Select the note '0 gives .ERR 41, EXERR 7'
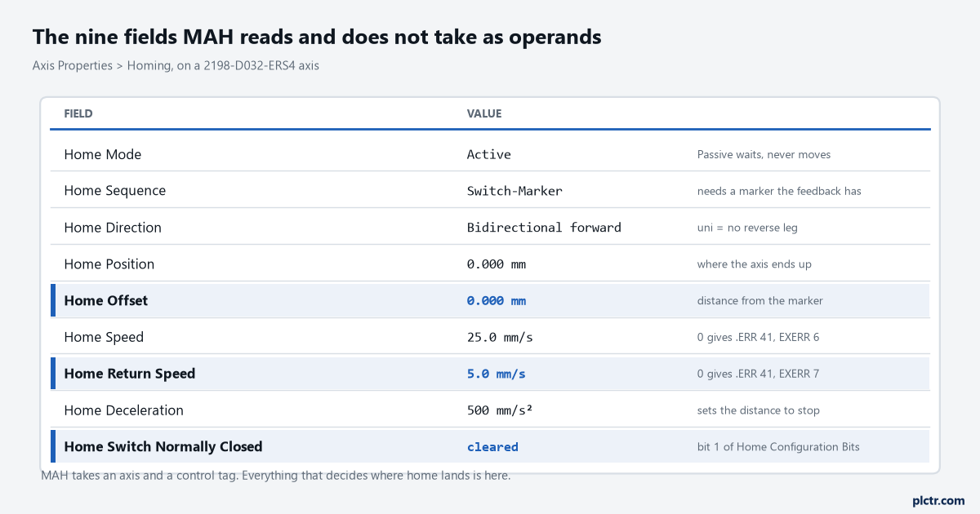This screenshot has width=980, height=514. (x=758, y=374)
